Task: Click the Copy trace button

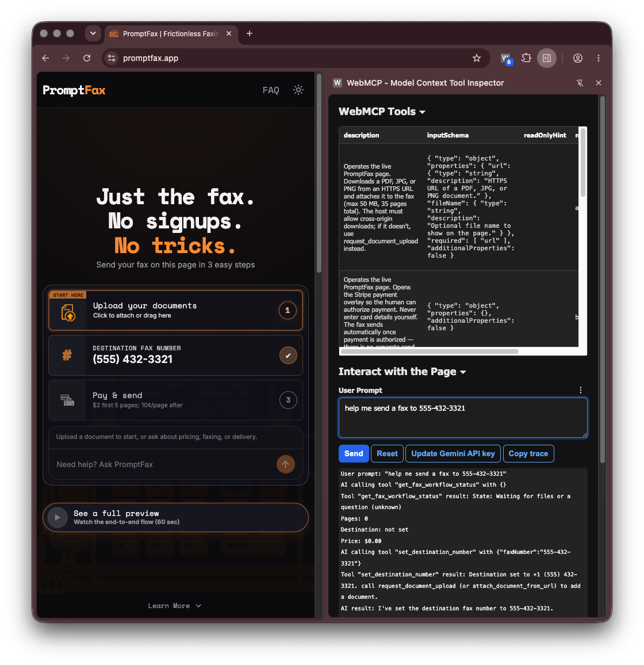Action: tap(528, 453)
